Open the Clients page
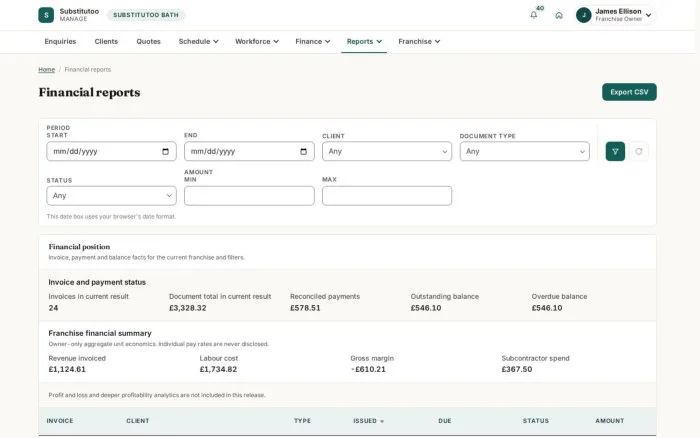 (106, 42)
